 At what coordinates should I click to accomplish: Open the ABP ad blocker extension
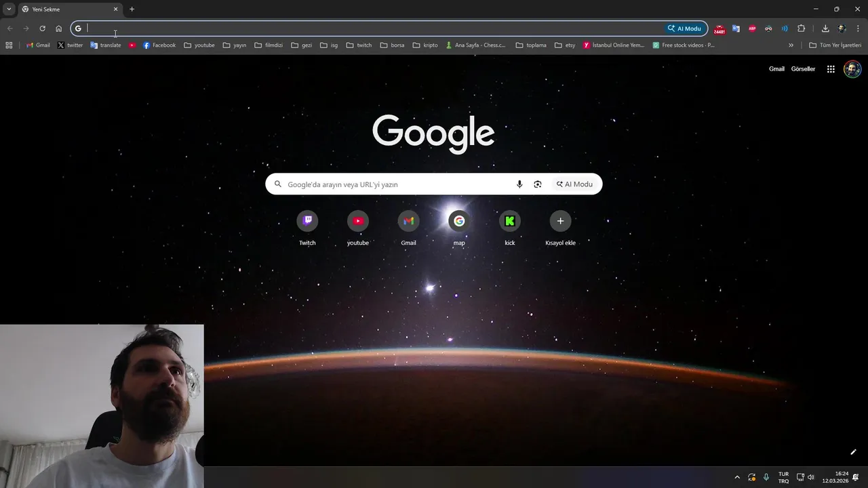click(752, 28)
